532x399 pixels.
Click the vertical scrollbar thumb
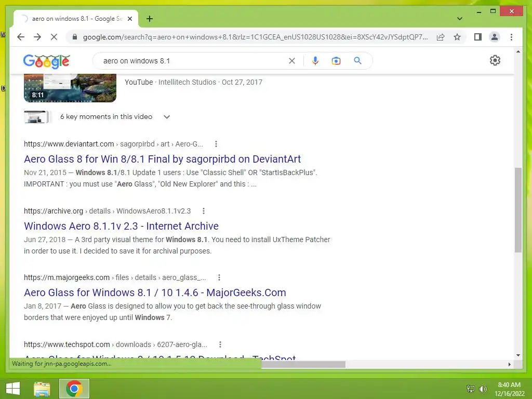click(x=518, y=210)
